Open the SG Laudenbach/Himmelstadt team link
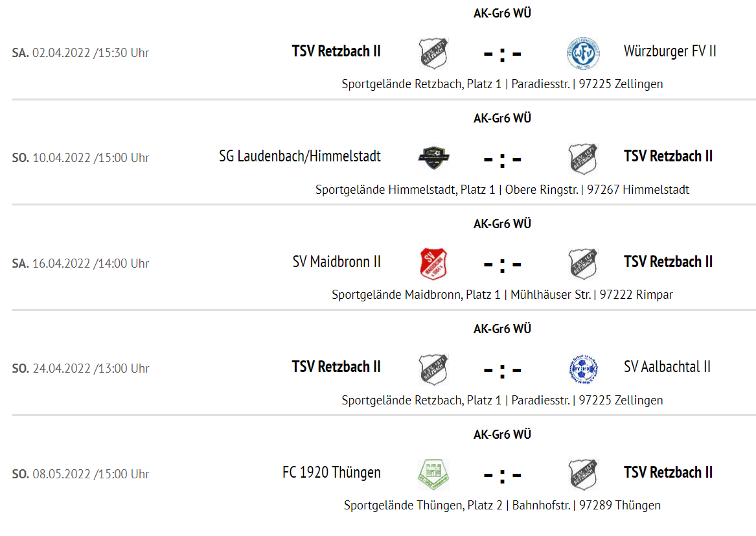The width and height of the screenshot is (756, 536). pyautogui.click(x=300, y=156)
